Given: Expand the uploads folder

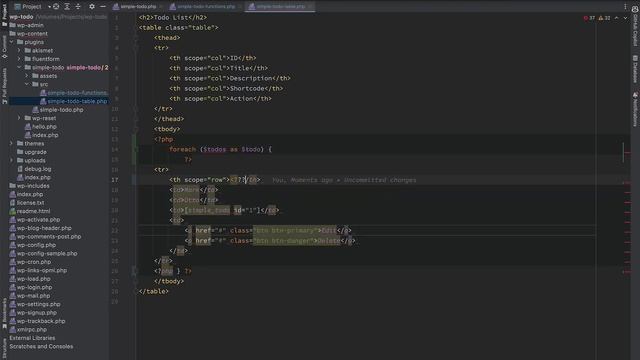Looking at the screenshot, I should pos(12,160).
